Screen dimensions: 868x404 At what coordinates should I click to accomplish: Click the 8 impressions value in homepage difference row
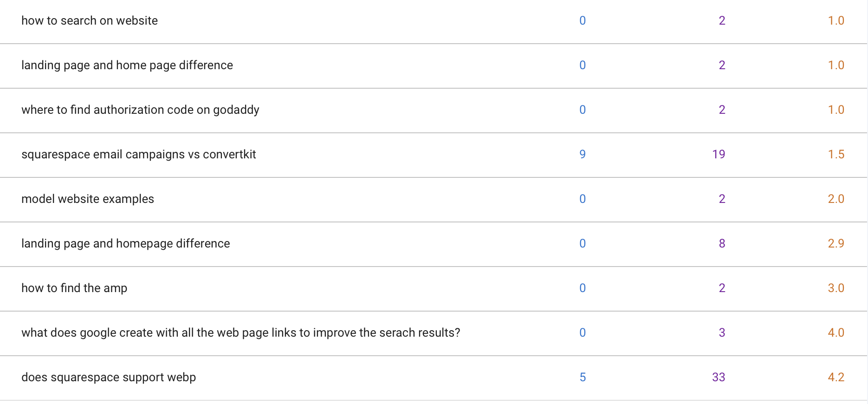coord(722,243)
